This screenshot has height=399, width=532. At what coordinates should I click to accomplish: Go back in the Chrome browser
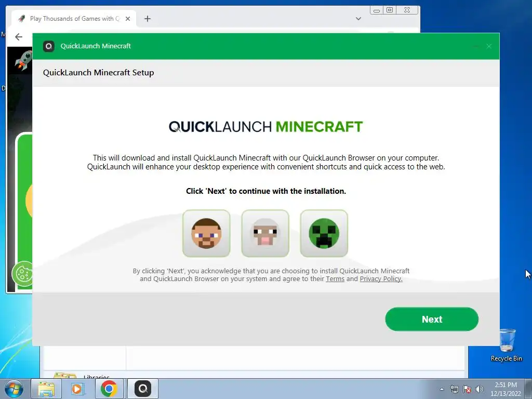[x=19, y=37]
